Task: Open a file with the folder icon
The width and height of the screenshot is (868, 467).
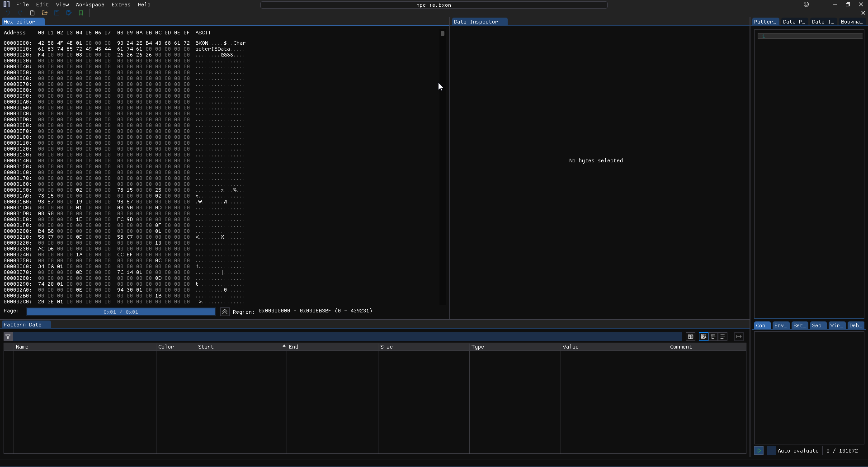Action: click(44, 13)
